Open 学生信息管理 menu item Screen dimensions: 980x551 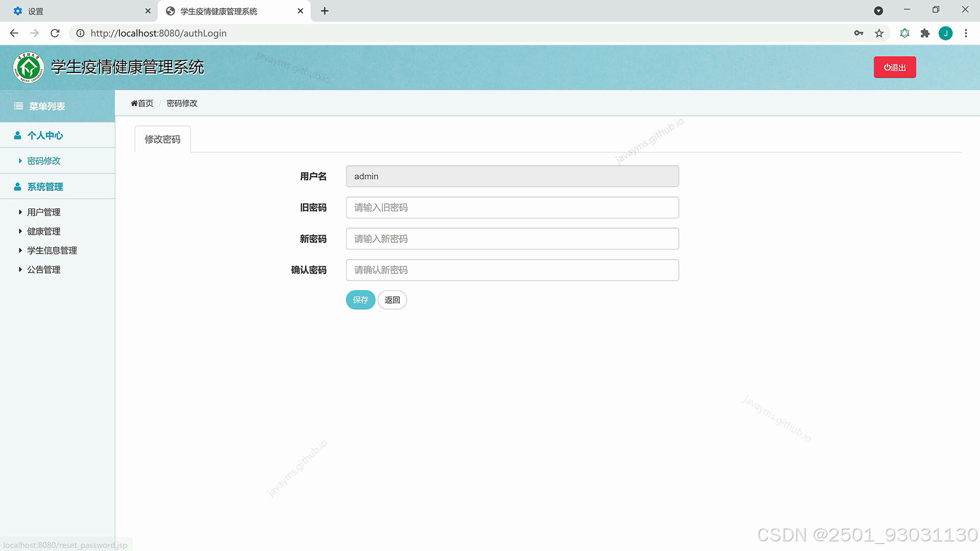point(52,251)
